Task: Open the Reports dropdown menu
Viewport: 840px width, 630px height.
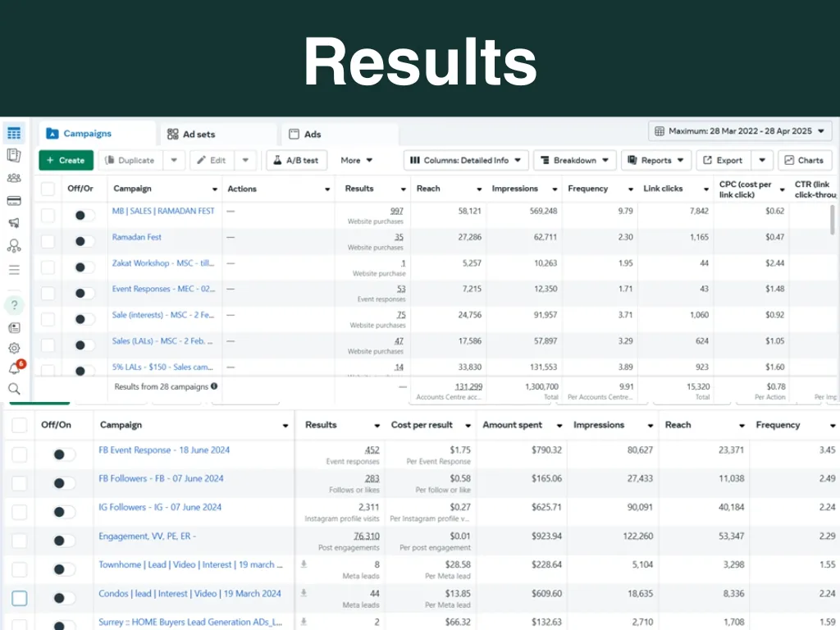Action: (x=655, y=160)
